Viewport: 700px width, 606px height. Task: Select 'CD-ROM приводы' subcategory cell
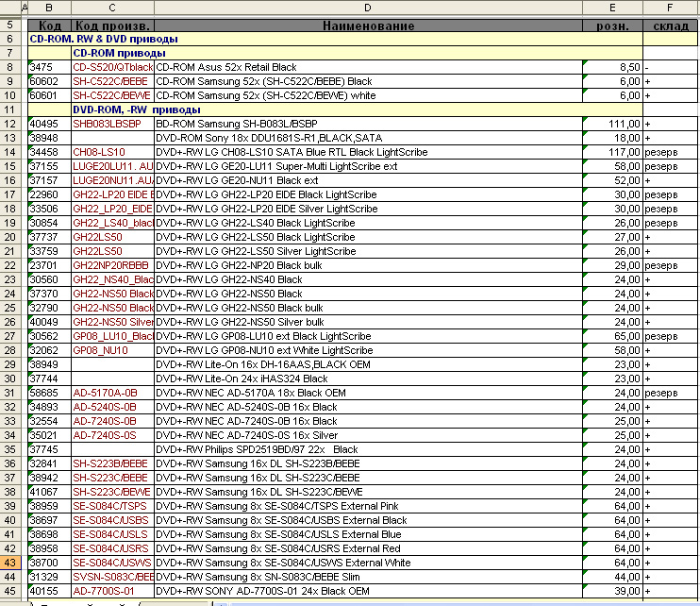tap(358, 53)
